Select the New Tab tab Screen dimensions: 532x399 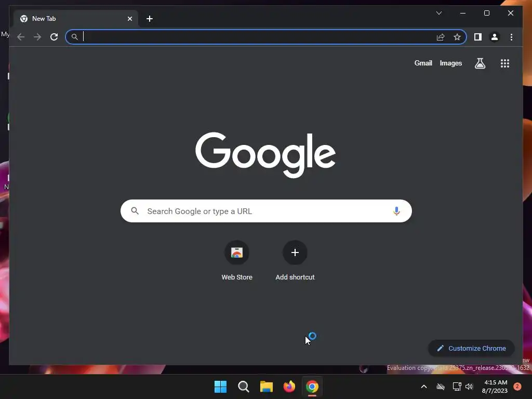75,19
